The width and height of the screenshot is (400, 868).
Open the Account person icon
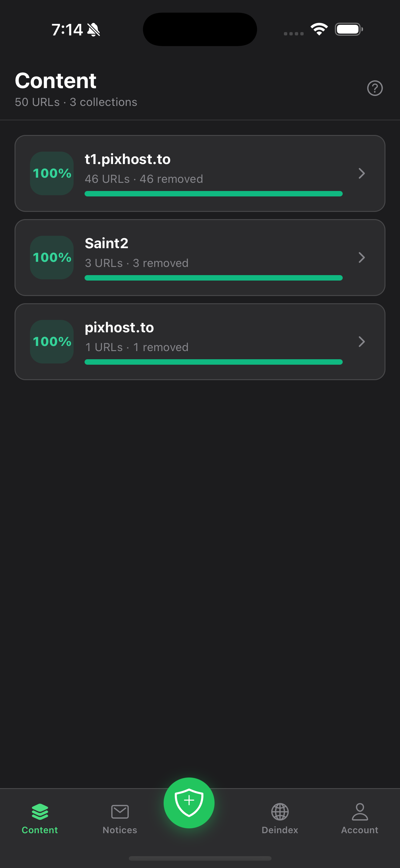pyautogui.click(x=360, y=811)
